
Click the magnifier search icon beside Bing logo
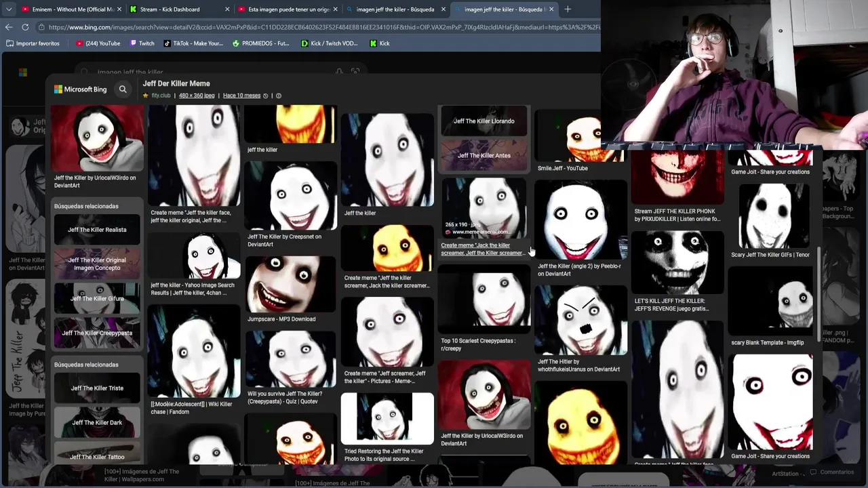click(123, 89)
